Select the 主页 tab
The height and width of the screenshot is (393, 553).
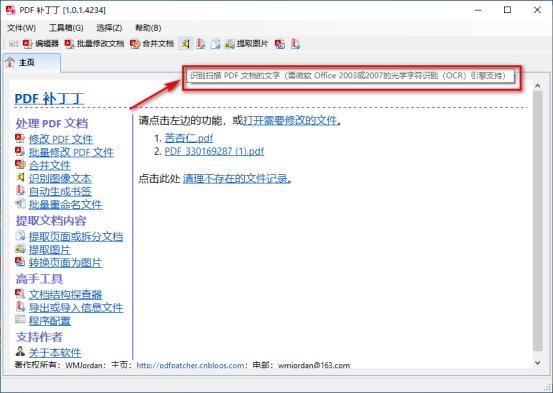pyautogui.click(x=31, y=62)
